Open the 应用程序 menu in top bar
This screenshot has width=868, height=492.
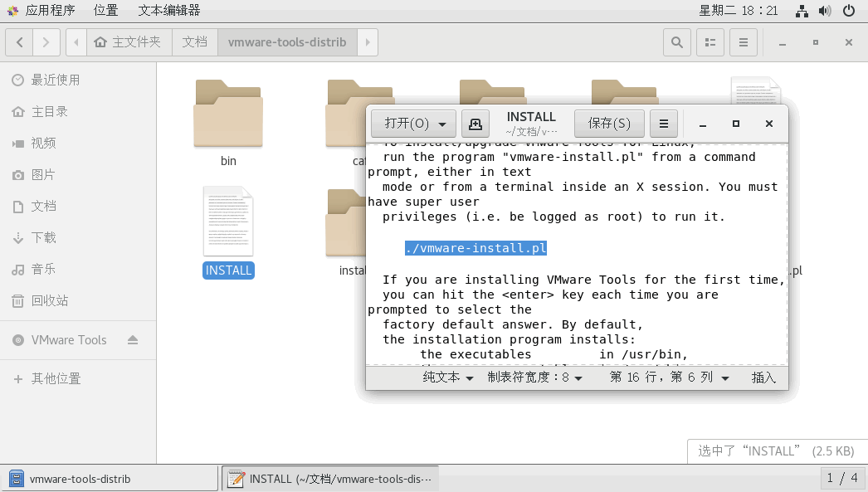50,11
